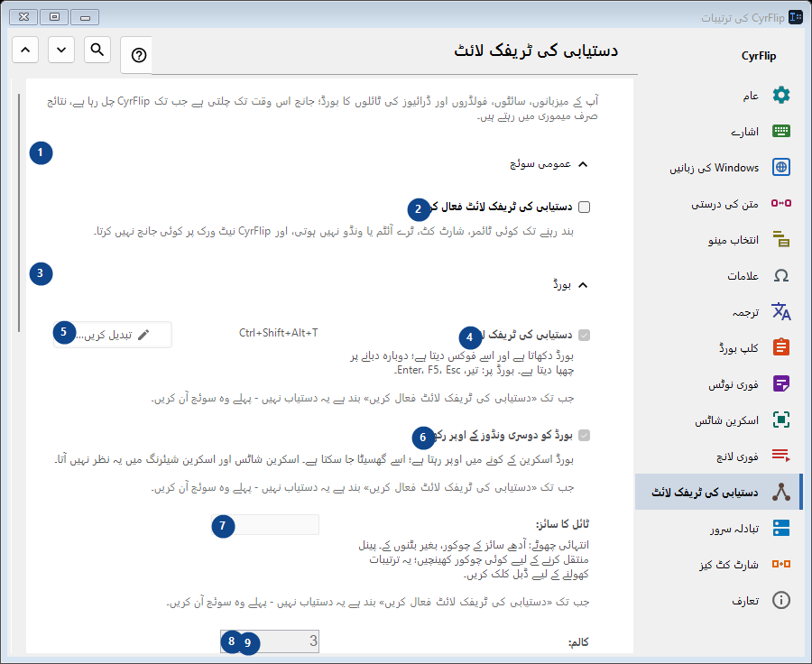
Task: Open the تبادلہ سرور page
Action: [x=717, y=528]
